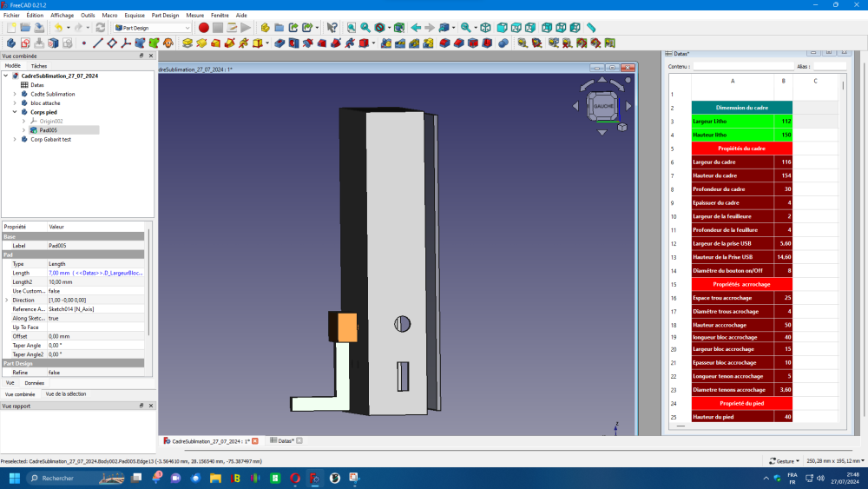Switch to front view cube icon
The width and height of the screenshot is (868, 489).
click(x=502, y=28)
